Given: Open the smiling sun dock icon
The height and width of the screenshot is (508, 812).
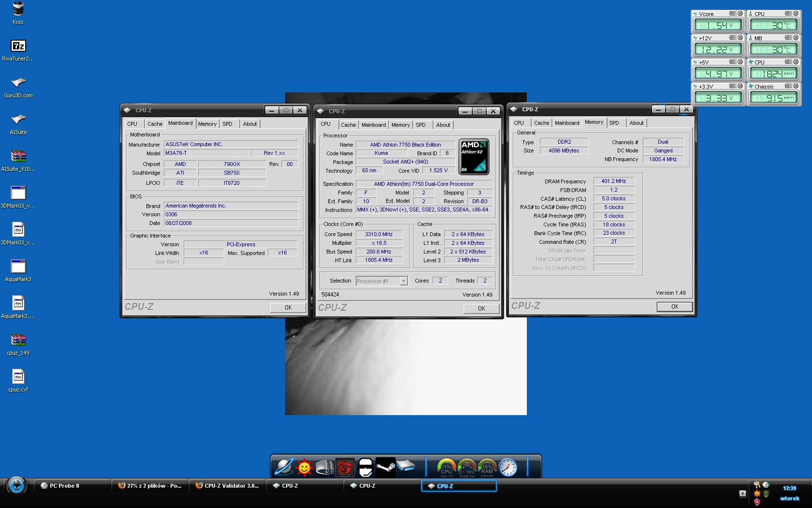Looking at the screenshot, I should click(304, 468).
